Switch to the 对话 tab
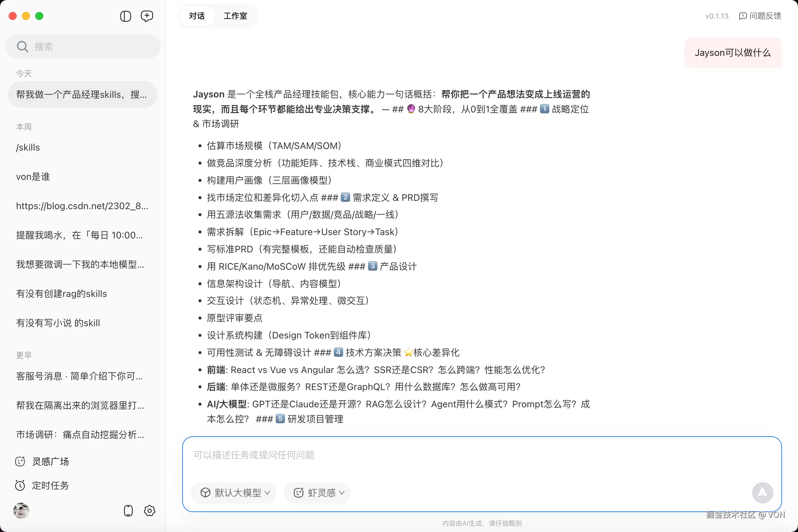 coord(197,16)
